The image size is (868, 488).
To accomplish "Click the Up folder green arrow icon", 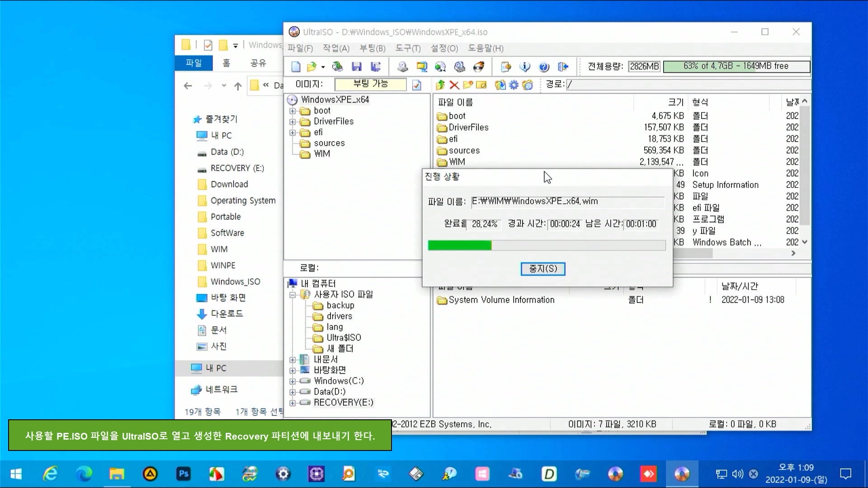I will [440, 85].
